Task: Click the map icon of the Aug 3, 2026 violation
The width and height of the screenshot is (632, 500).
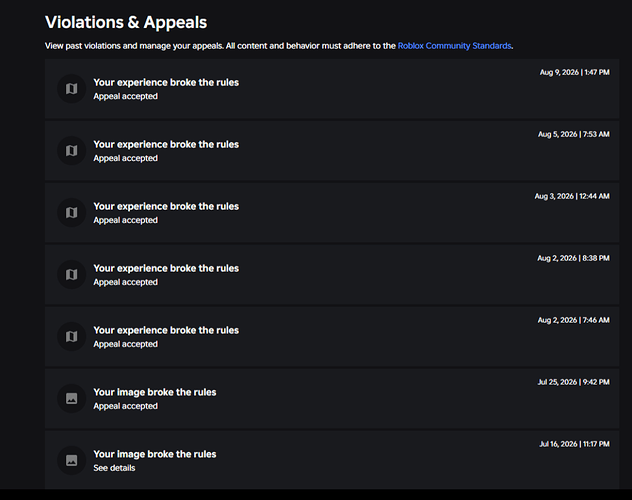Action: click(x=71, y=213)
